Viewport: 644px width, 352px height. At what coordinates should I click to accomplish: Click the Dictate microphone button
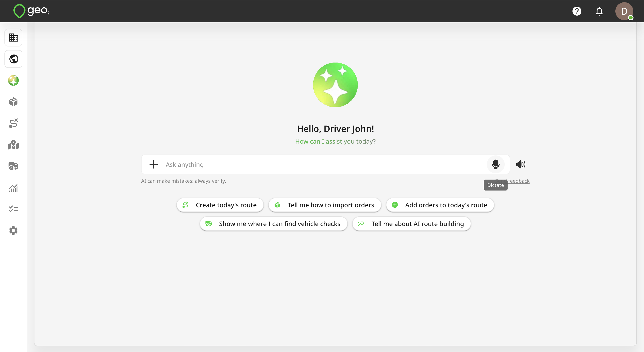click(496, 165)
